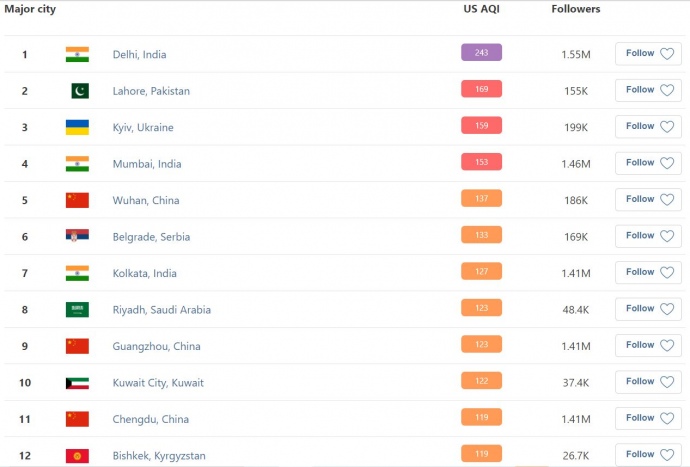This screenshot has width=690, height=467.
Task: Click the Kyrgyzstan flag beside Bishkek
Action: pos(77,456)
